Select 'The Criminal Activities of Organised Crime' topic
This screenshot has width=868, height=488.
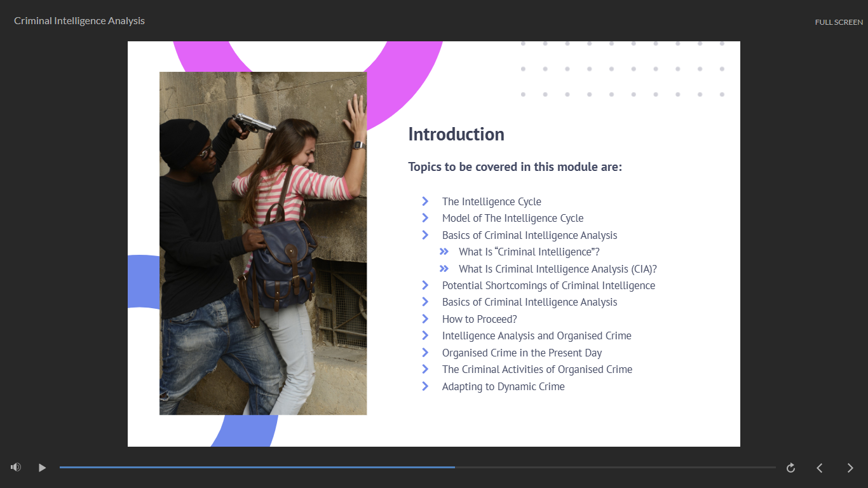(x=538, y=369)
